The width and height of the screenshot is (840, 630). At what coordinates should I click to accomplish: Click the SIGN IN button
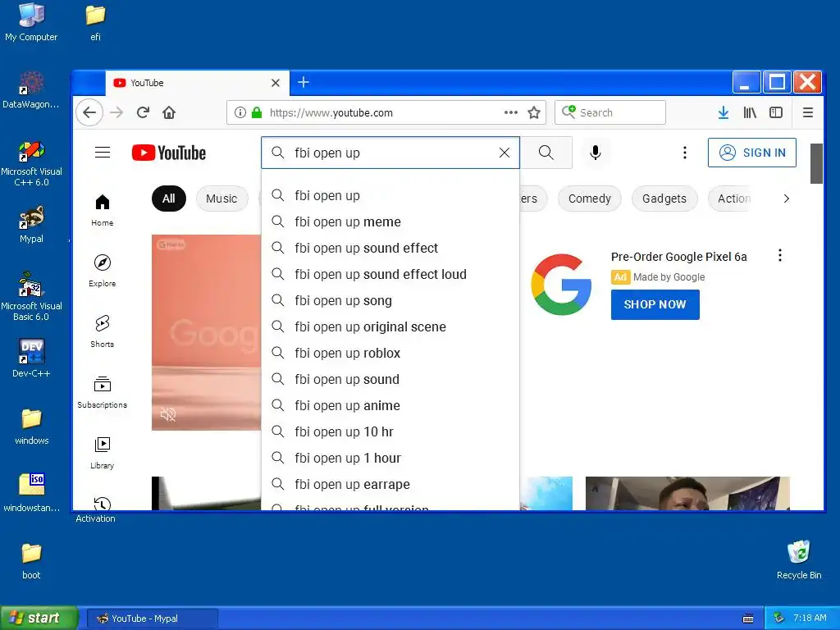tap(752, 153)
